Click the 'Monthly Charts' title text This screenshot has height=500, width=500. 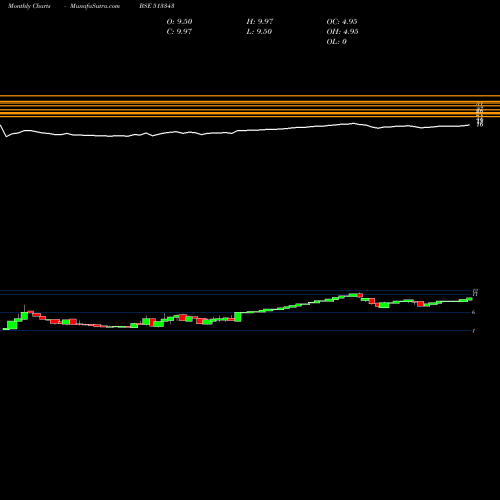tap(29, 6)
